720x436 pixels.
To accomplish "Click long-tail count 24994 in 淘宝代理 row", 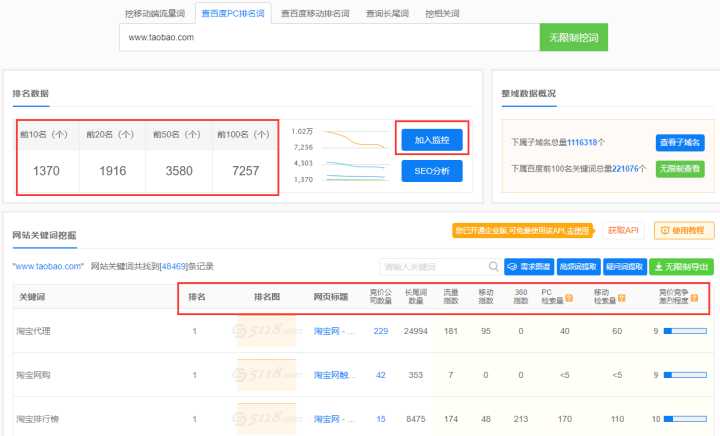I will (x=416, y=331).
